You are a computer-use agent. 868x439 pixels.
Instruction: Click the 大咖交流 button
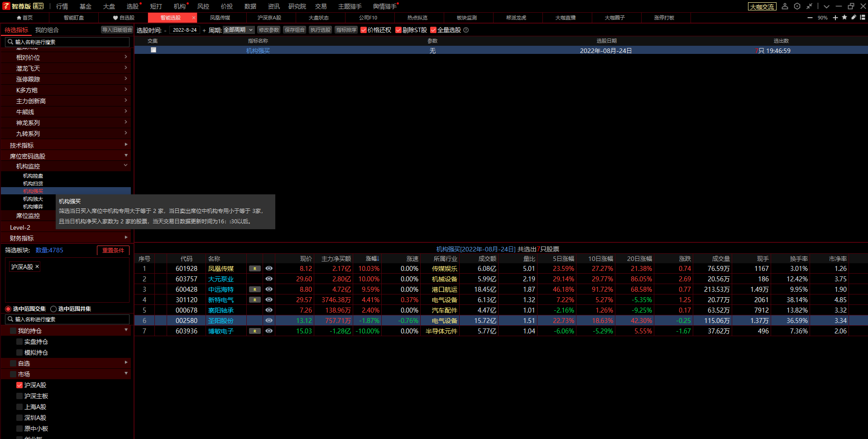tap(762, 7)
